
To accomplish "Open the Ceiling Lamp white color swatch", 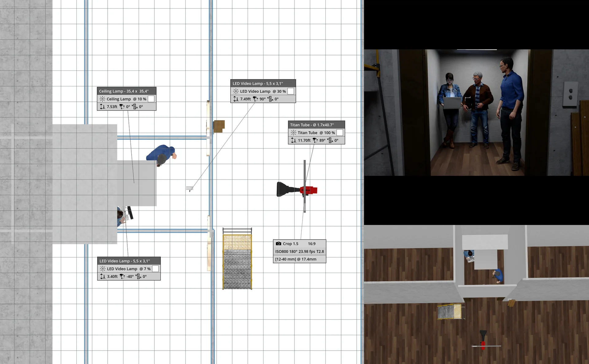I will coord(151,99).
